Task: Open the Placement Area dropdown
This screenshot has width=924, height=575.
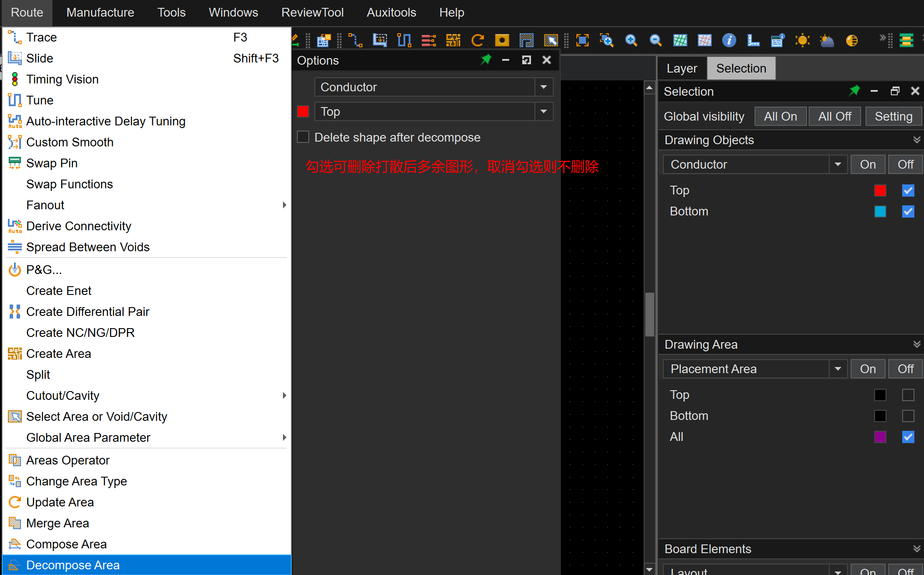Action: [x=838, y=369]
